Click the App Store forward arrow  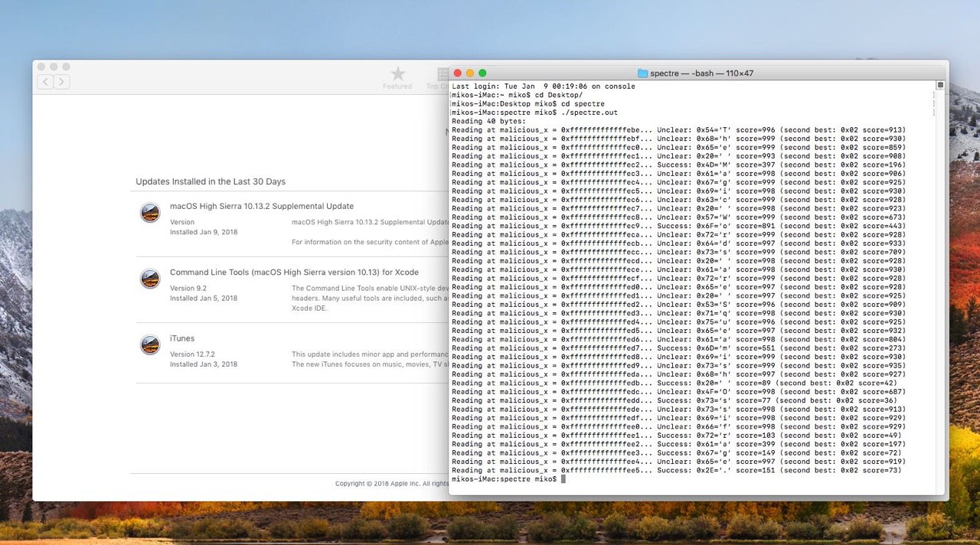[61, 82]
